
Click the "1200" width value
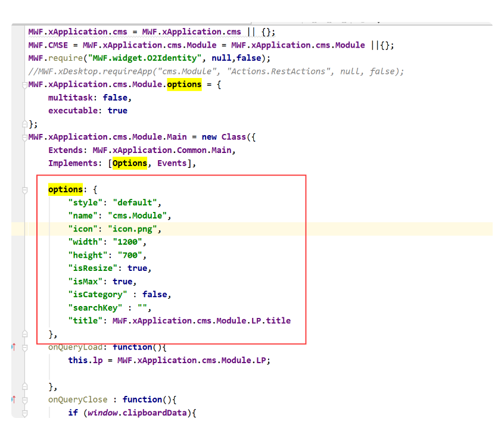[129, 242]
